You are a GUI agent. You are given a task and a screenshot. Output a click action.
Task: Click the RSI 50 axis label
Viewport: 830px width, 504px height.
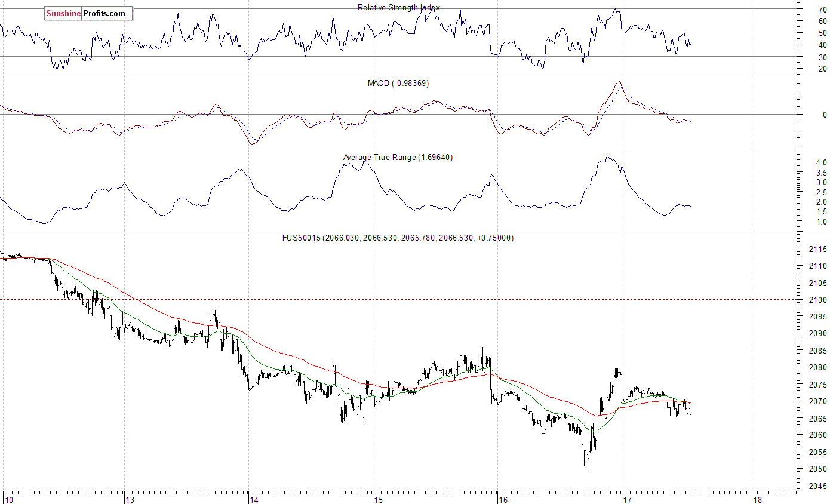point(822,33)
